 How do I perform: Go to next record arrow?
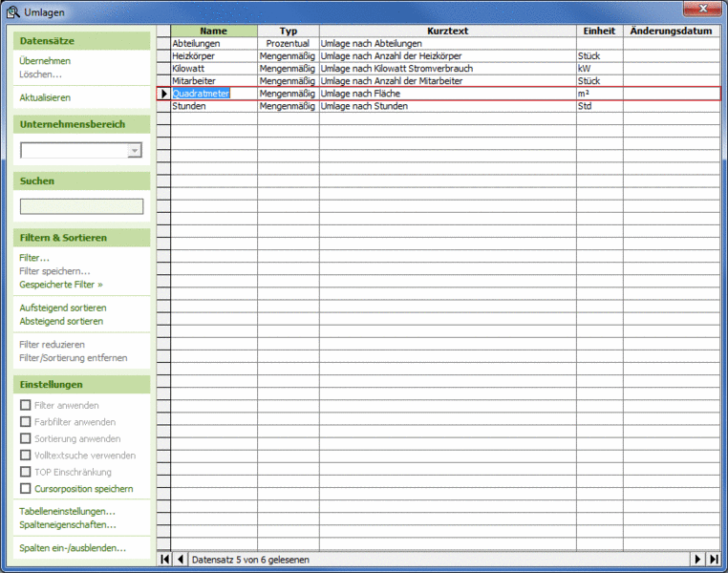[x=697, y=559]
